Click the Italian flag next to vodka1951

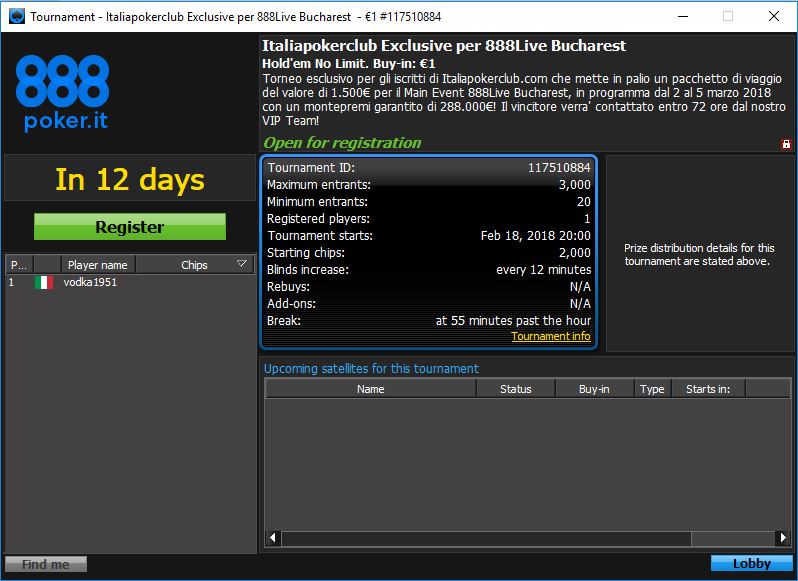(44, 282)
